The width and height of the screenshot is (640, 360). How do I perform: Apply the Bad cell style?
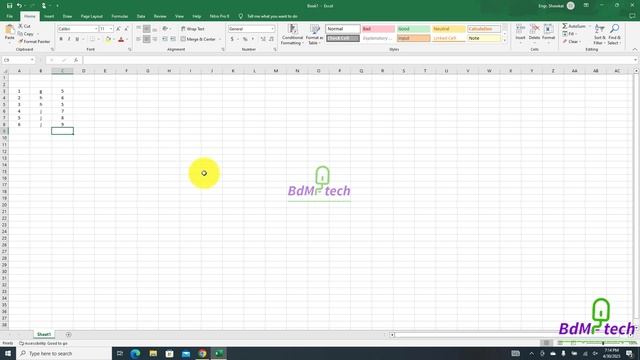coord(378,29)
